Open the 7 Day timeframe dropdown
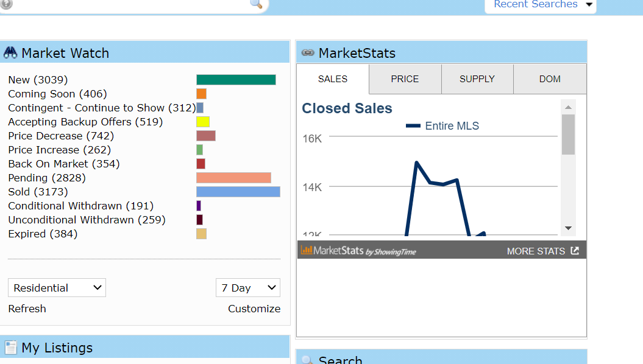 click(x=247, y=287)
